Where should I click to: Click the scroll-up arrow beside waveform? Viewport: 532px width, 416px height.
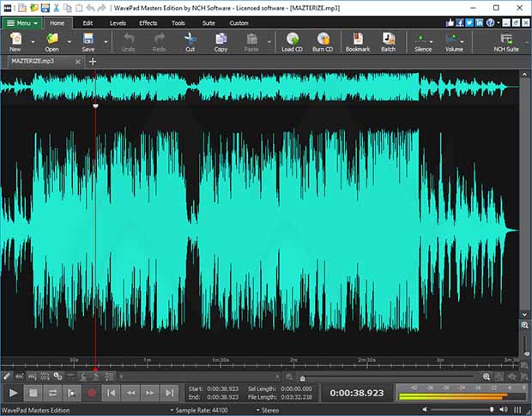tap(524, 74)
